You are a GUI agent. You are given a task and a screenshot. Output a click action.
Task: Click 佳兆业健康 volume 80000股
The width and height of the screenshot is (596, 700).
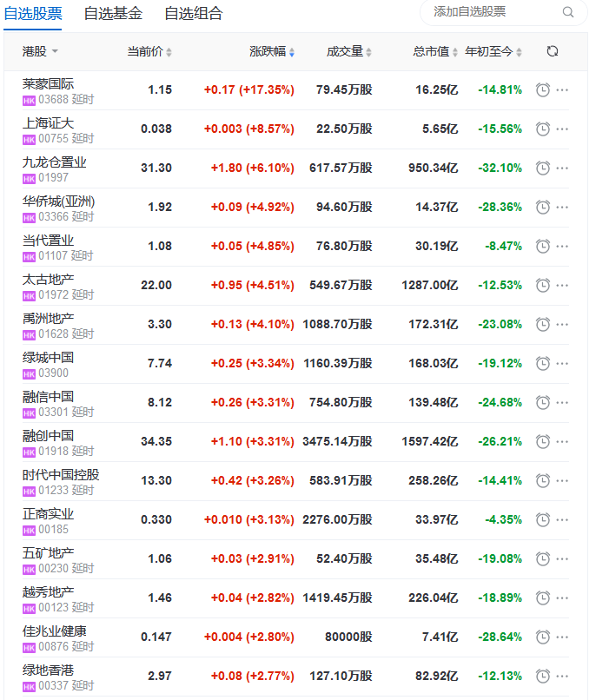pyautogui.click(x=348, y=637)
